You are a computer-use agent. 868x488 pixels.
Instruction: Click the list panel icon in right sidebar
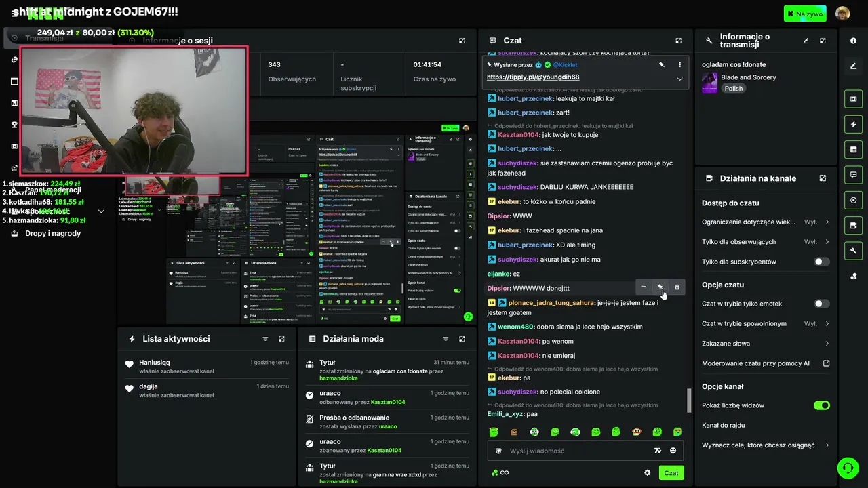click(853, 149)
